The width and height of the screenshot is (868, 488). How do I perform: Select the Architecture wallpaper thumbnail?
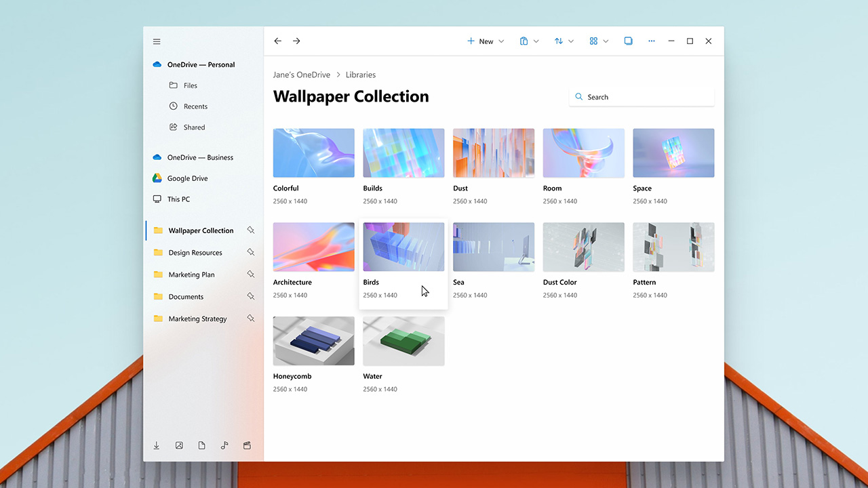[313, 247]
